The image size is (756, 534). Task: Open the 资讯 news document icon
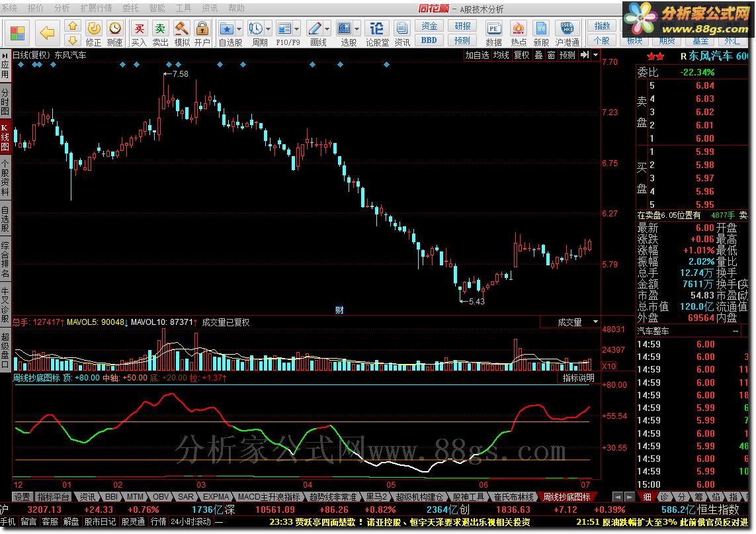[x=401, y=33]
